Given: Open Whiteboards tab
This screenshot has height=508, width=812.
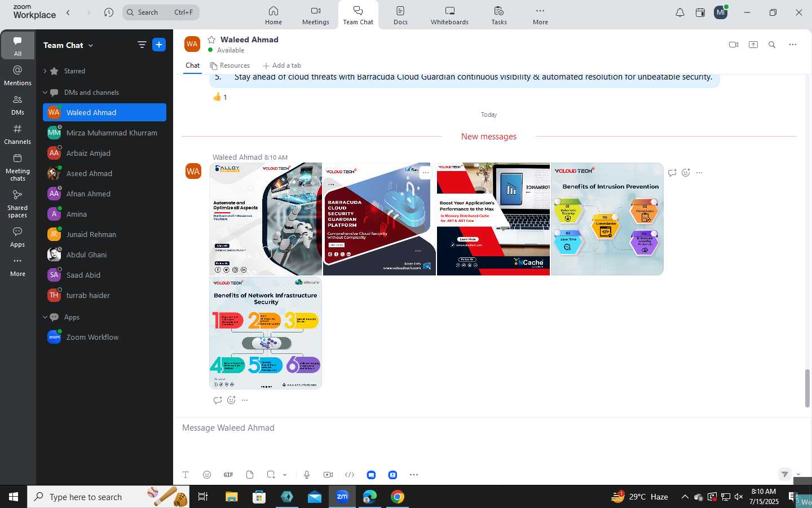Looking at the screenshot, I should [449, 15].
